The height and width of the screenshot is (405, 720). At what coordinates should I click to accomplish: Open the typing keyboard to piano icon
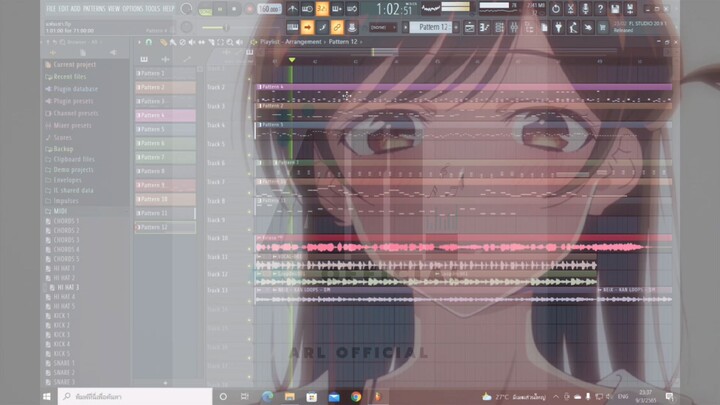pos(292,27)
